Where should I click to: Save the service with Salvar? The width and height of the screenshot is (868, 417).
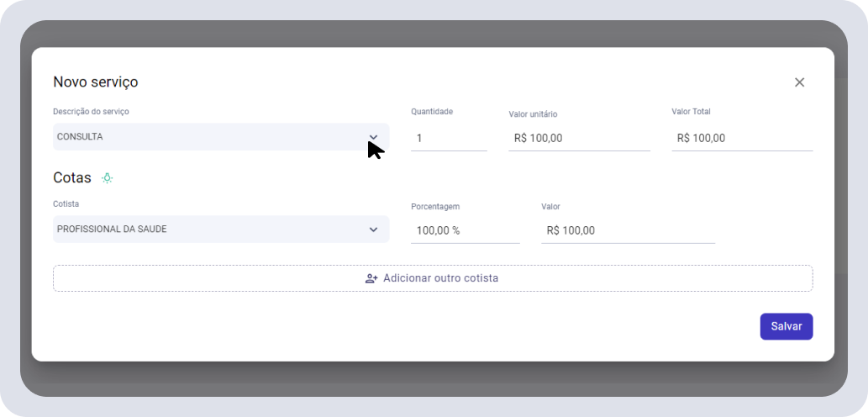pos(786,327)
